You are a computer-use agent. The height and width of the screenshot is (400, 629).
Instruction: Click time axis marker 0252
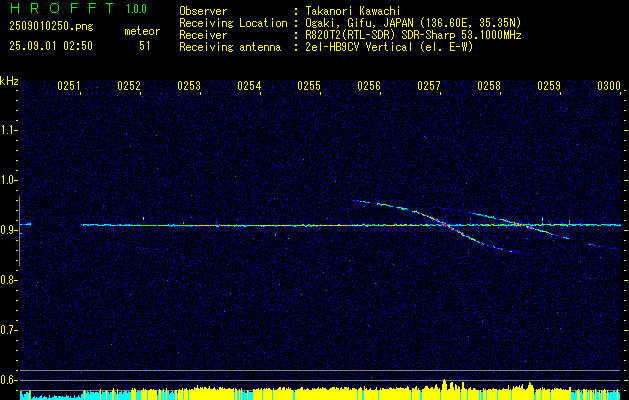tap(129, 86)
